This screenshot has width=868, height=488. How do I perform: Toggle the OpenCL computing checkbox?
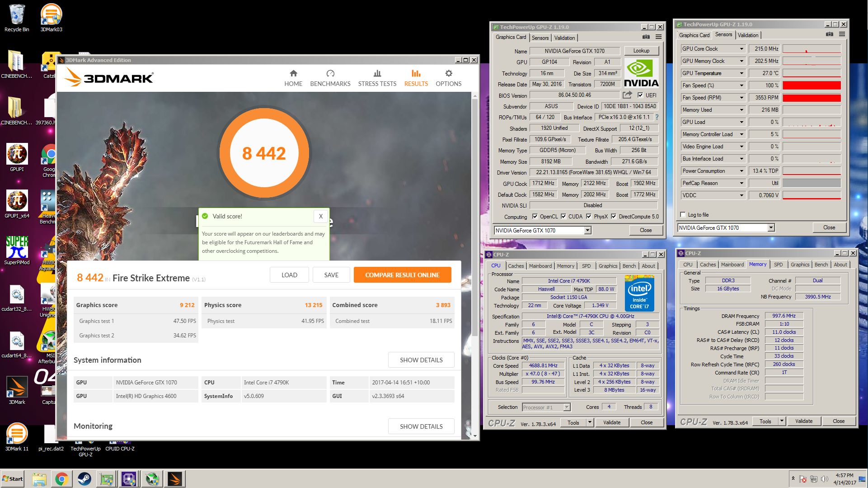[x=535, y=217]
